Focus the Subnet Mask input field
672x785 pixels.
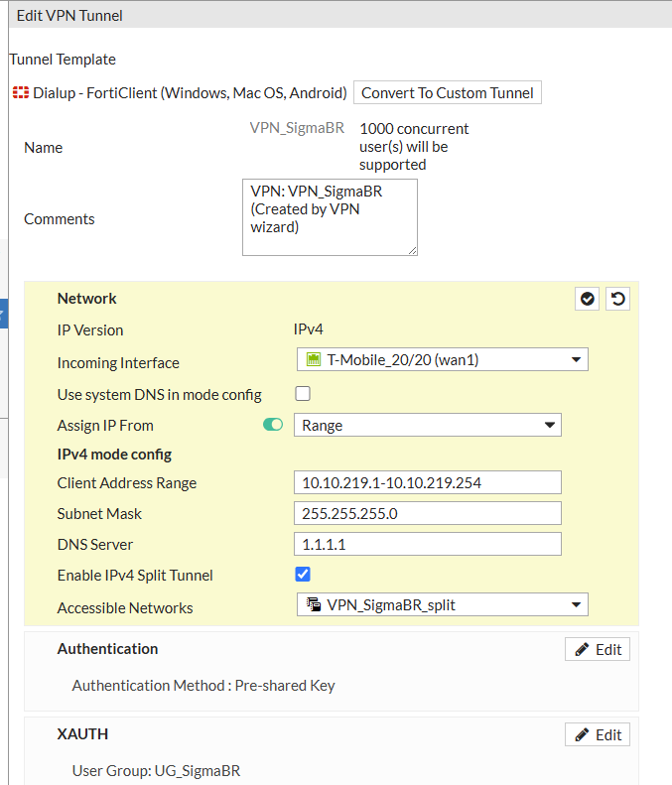click(x=428, y=514)
